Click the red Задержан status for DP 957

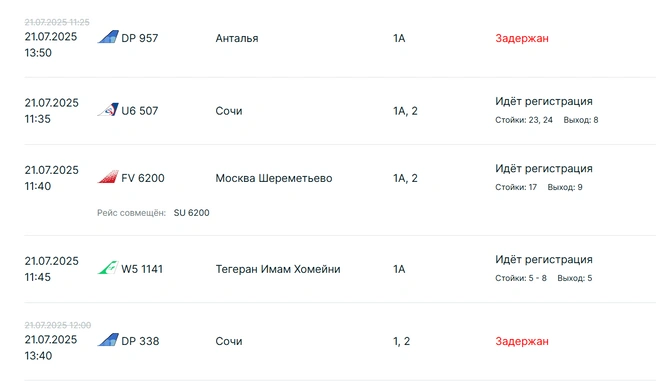pyautogui.click(x=522, y=38)
